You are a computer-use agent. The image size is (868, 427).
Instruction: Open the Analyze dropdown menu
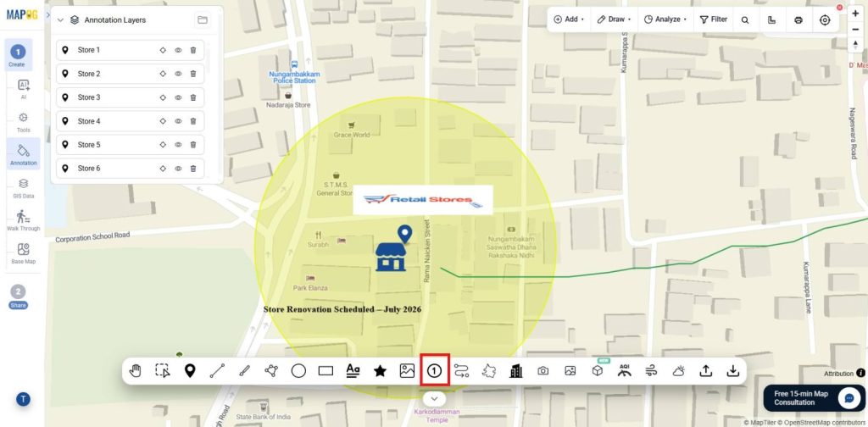coord(665,19)
